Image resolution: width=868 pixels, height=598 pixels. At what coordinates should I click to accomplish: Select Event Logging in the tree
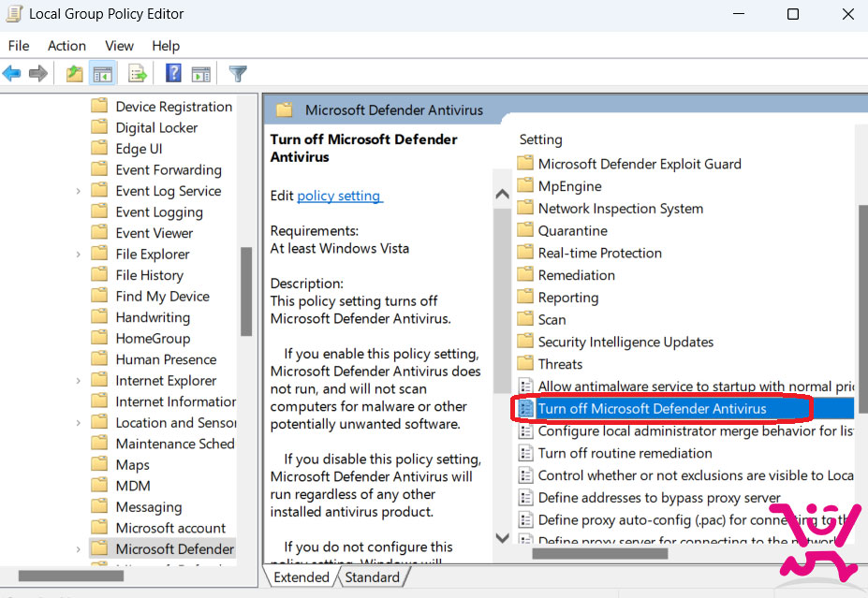[159, 211]
